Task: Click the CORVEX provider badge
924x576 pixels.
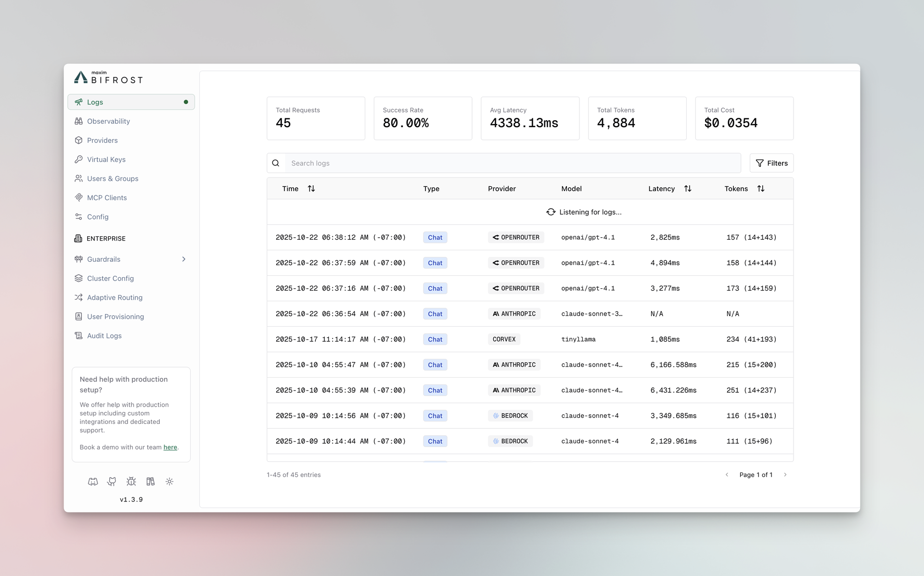Action: coord(504,339)
